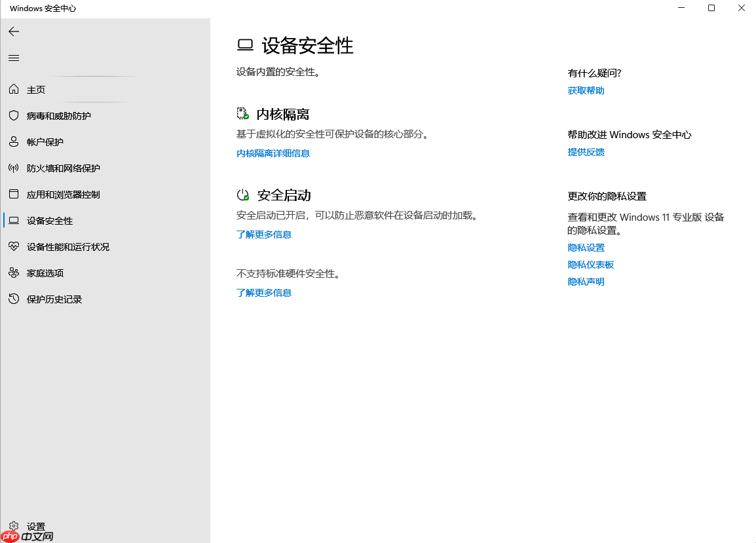Click the back arrow at top left
The height and width of the screenshot is (543, 756).
(14, 31)
